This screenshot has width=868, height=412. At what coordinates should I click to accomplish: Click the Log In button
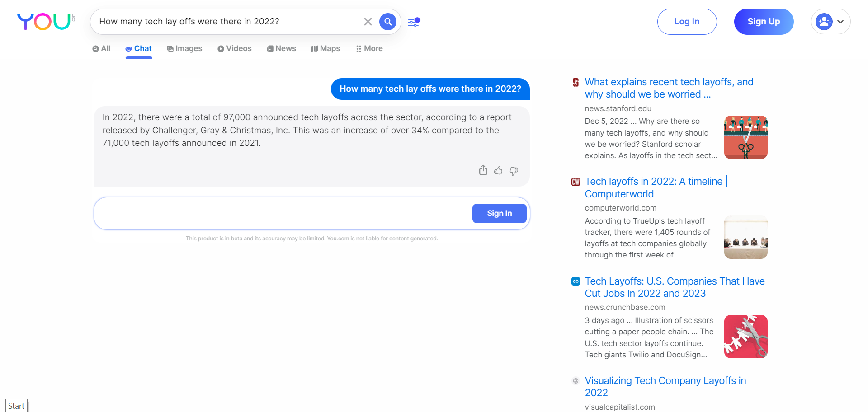click(687, 22)
